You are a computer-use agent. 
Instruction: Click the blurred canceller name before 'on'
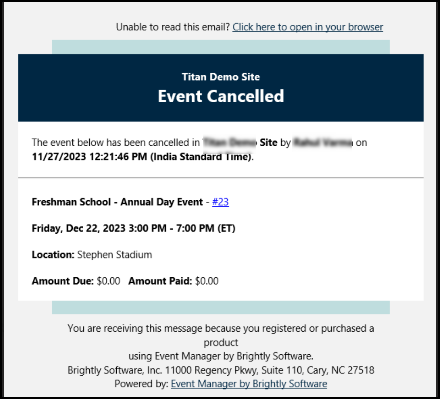coord(323,143)
